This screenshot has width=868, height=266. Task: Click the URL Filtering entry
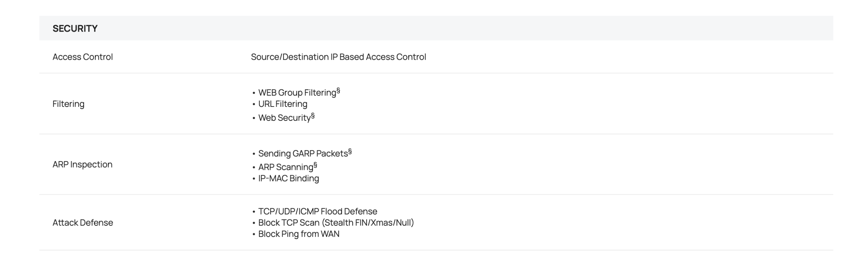282,104
